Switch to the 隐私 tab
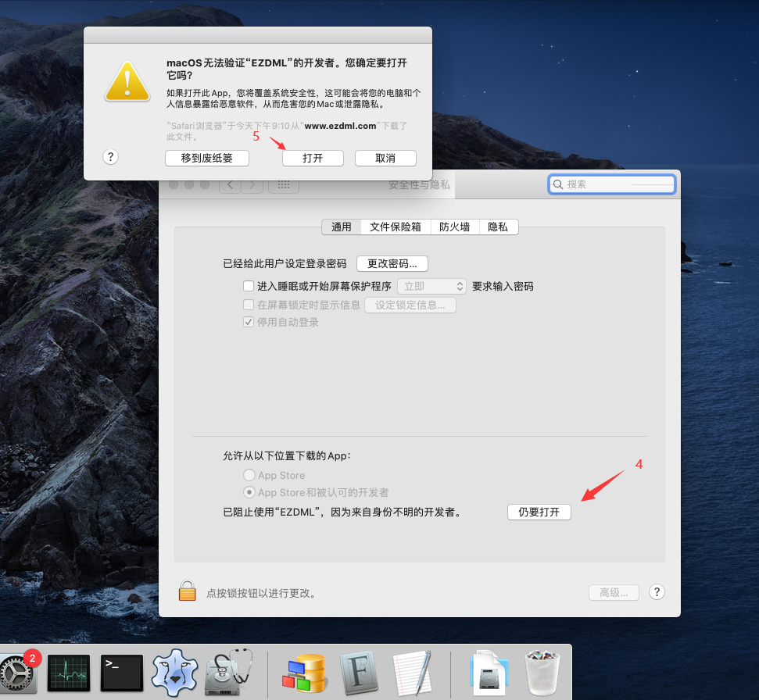This screenshot has width=759, height=700. tap(498, 227)
